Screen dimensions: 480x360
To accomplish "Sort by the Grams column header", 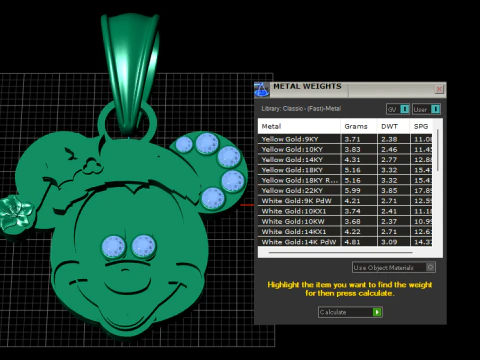I will pyautogui.click(x=359, y=126).
